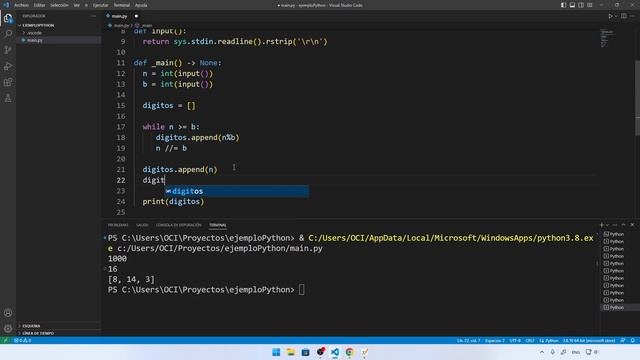
Task: Open the Manage gear icon
Action: pyautogui.click(x=8, y=329)
